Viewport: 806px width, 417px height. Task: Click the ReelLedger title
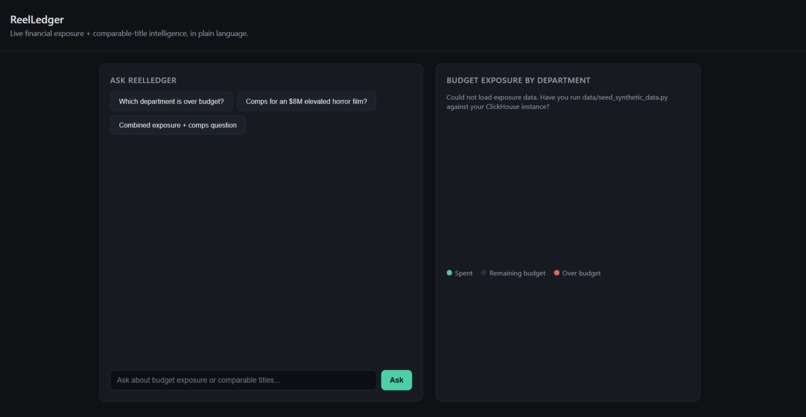tap(37, 20)
